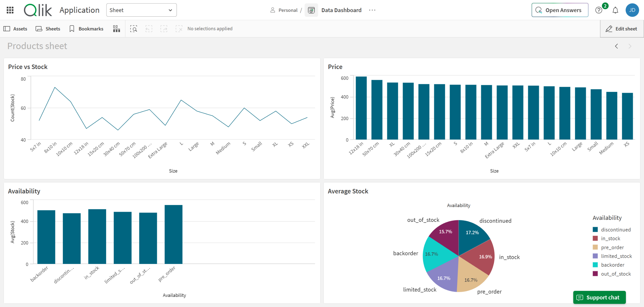Click the Data Dashboard app icon
644x307 pixels.
311,10
